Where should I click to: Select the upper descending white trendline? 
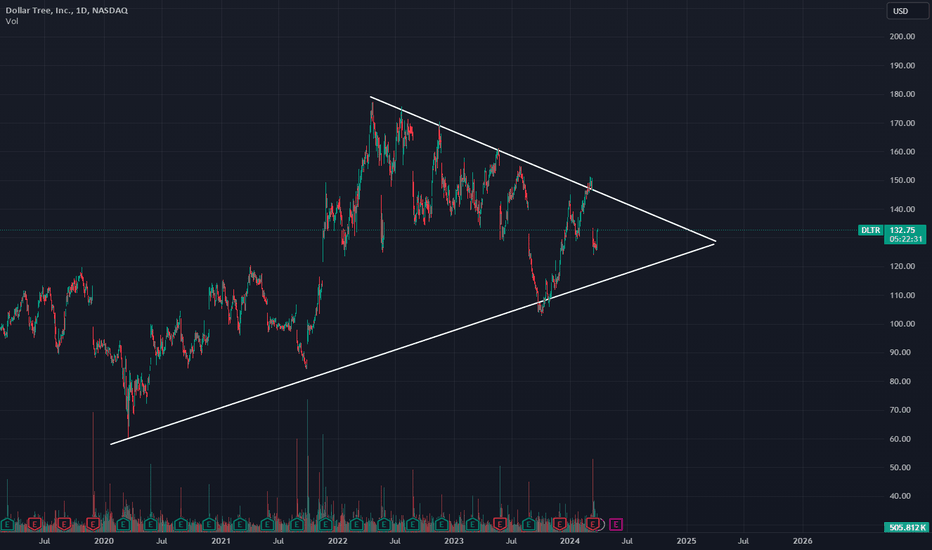coord(542,169)
